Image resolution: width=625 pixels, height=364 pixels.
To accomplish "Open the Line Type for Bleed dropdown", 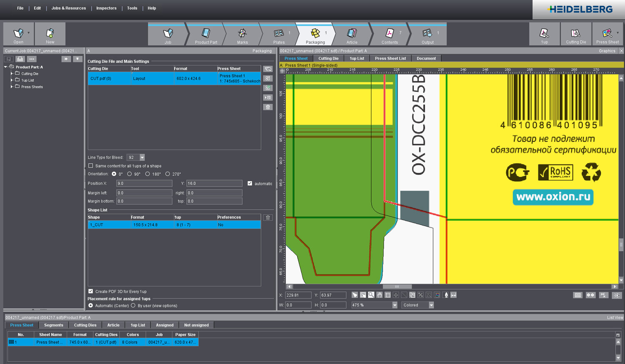I will [x=142, y=157].
